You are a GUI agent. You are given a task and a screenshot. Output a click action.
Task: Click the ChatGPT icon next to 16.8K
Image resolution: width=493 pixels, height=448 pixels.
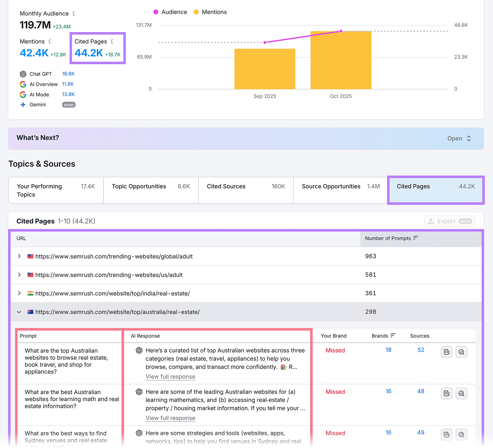pos(23,74)
